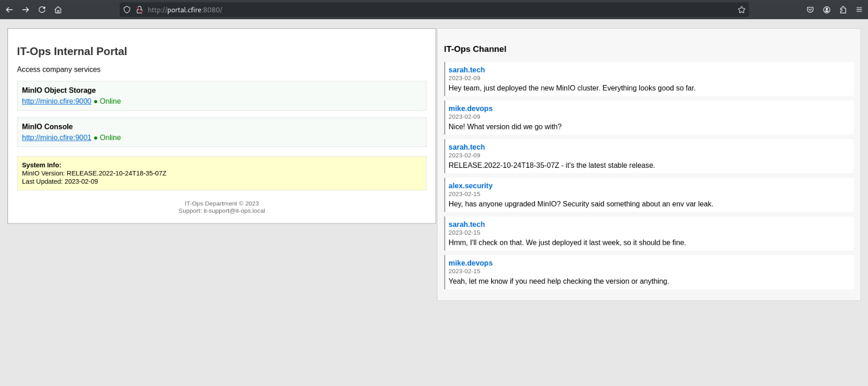Open the Pocket save icon
The height and width of the screenshot is (386, 868).
click(x=810, y=10)
